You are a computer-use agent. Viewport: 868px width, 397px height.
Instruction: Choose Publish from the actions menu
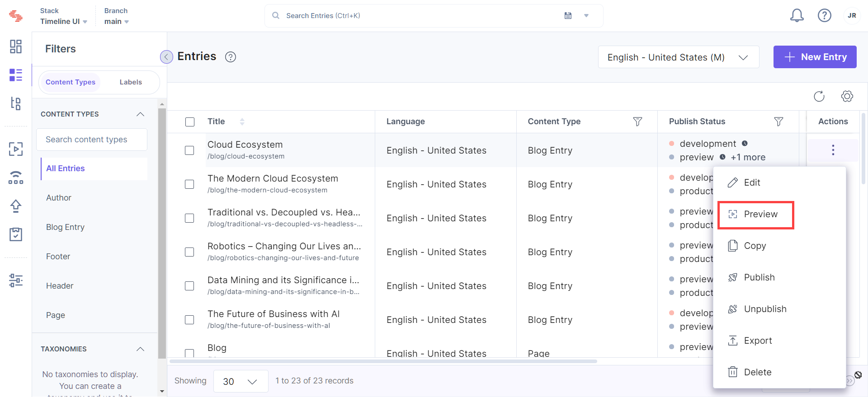pos(779,277)
